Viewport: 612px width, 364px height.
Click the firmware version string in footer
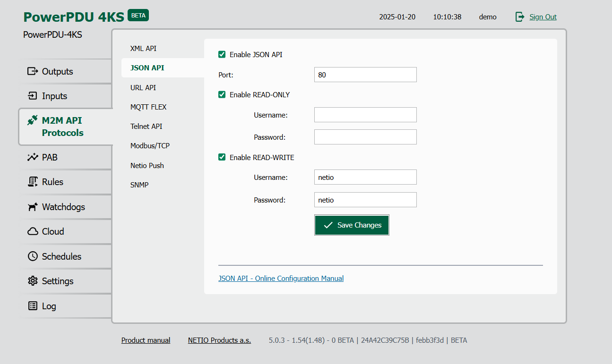click(x=368, y=340)
